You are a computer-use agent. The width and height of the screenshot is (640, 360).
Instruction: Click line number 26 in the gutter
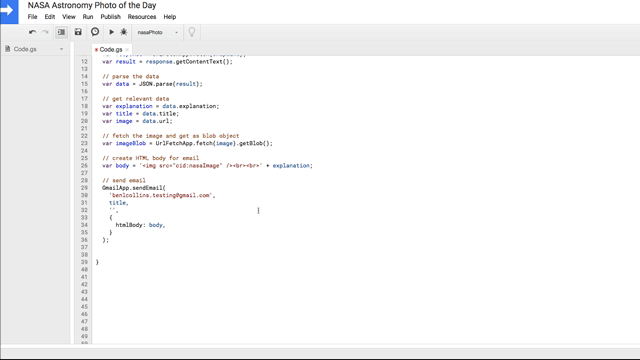84,166
